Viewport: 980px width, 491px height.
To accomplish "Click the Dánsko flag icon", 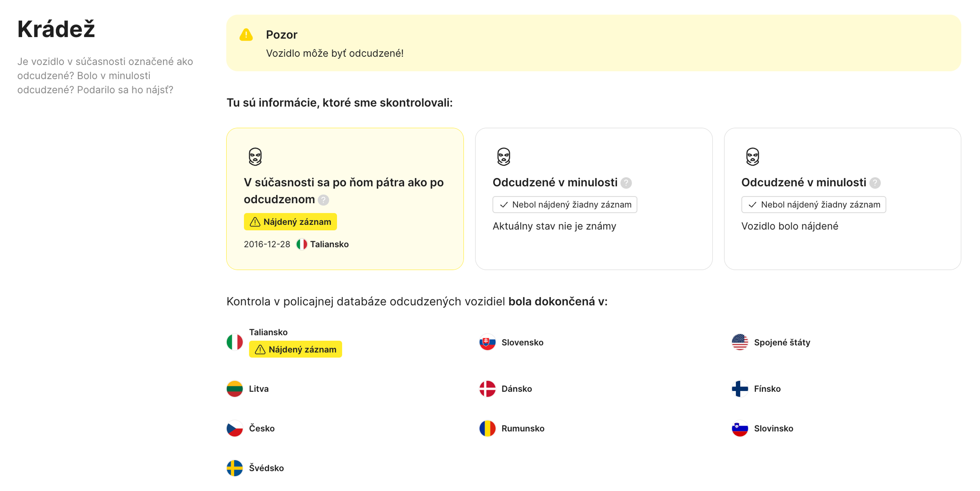I will pyautogui.click(x=487, y=389).
